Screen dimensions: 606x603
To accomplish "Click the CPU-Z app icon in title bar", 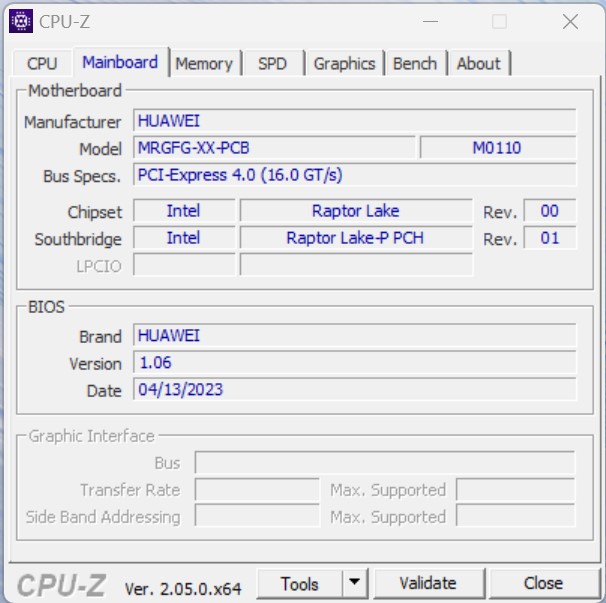I will (21, 21).
